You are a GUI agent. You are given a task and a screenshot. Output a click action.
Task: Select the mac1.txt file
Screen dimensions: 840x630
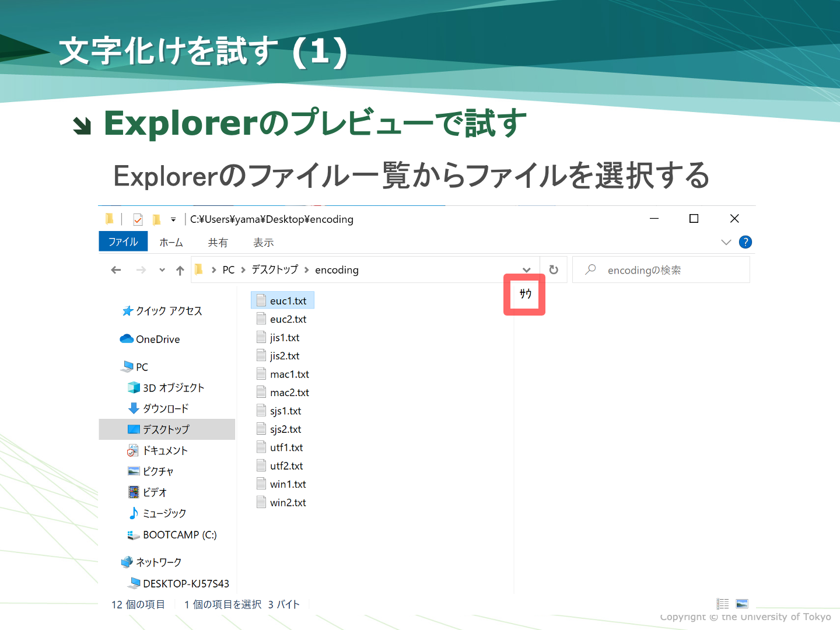pos(283,374)
